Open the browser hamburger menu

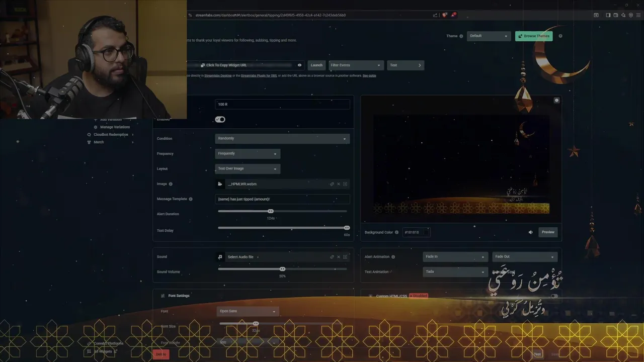637,15
